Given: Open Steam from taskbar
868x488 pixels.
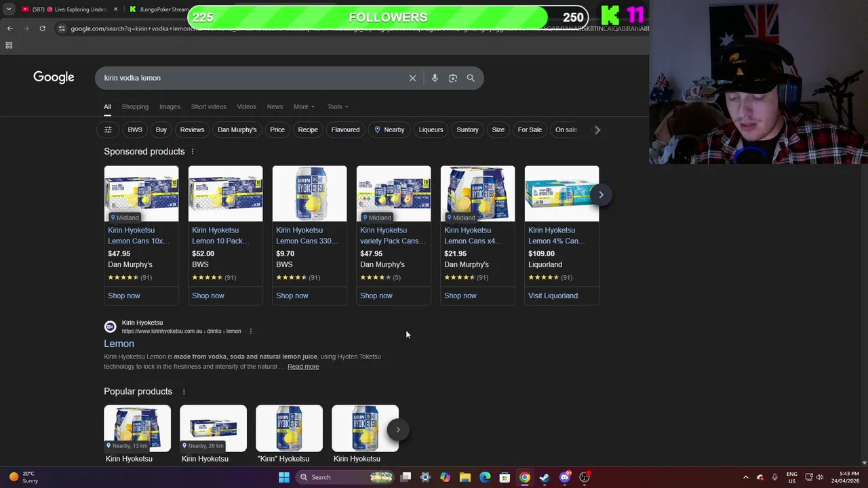Looking at the screenshot, I should point(545,477).
